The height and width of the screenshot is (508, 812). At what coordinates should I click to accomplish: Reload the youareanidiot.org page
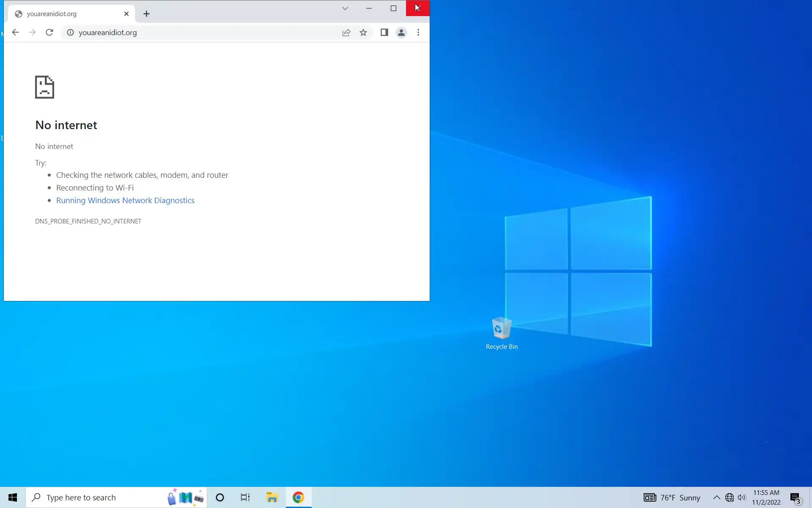49,33
